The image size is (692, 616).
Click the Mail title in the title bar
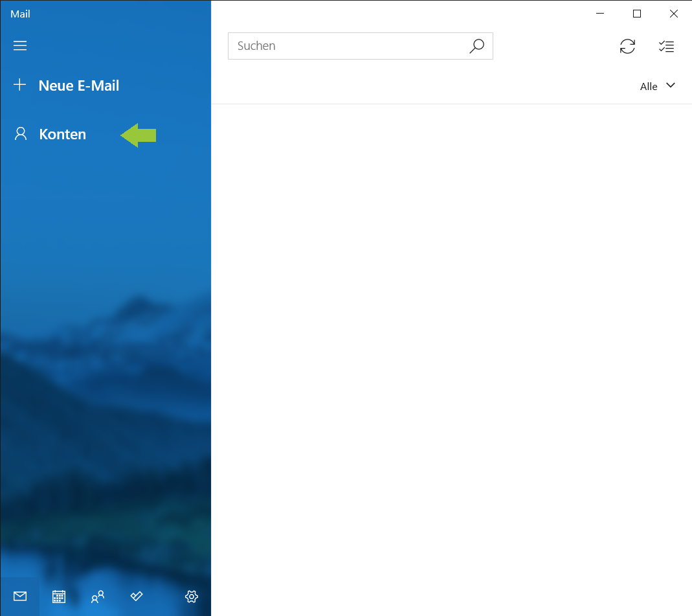pyautogui.click(x=20, y=14)
